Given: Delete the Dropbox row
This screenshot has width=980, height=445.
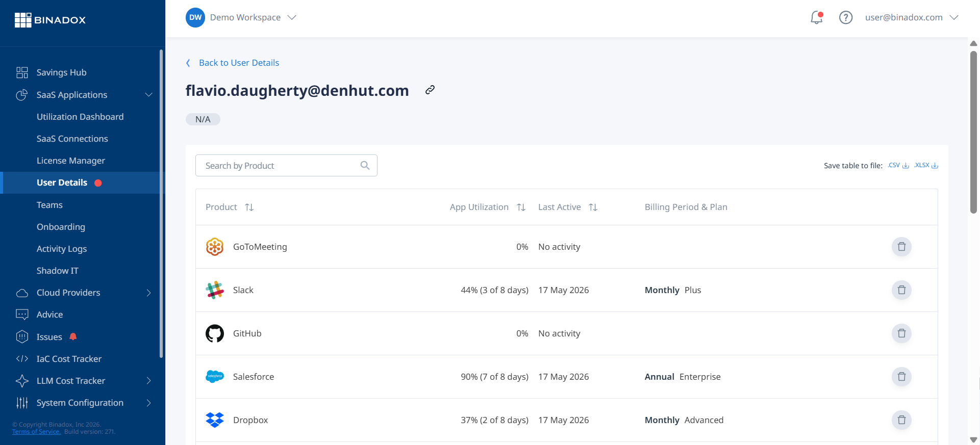Looking at the screenshot, I should click(901, 420).
